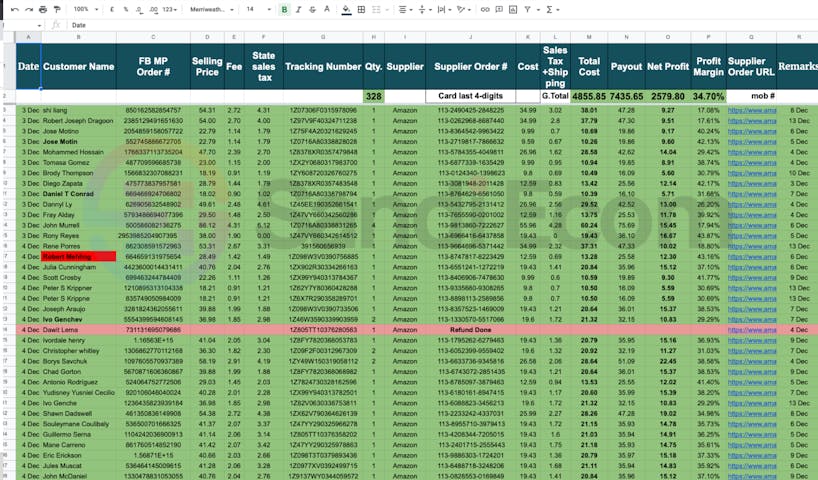
Task: Select customer Julia Cunningham cell
Action: point(79,267)
